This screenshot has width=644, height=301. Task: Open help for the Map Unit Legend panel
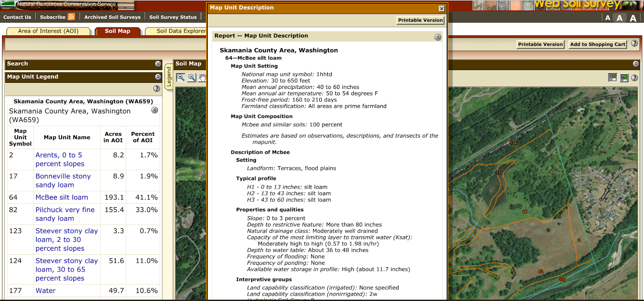tap(157, 89)
